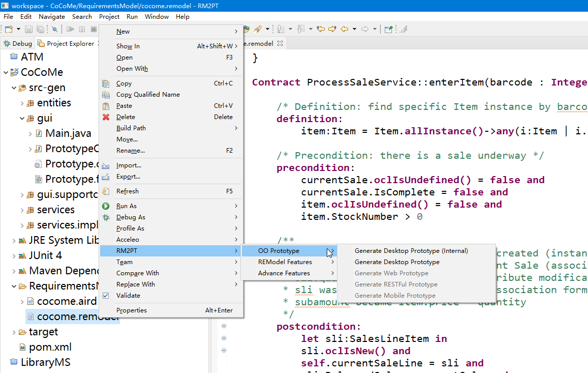The width and height of the screenshot is (588, 373).
Task: Open the Help menu
Action: pos(182,16)
